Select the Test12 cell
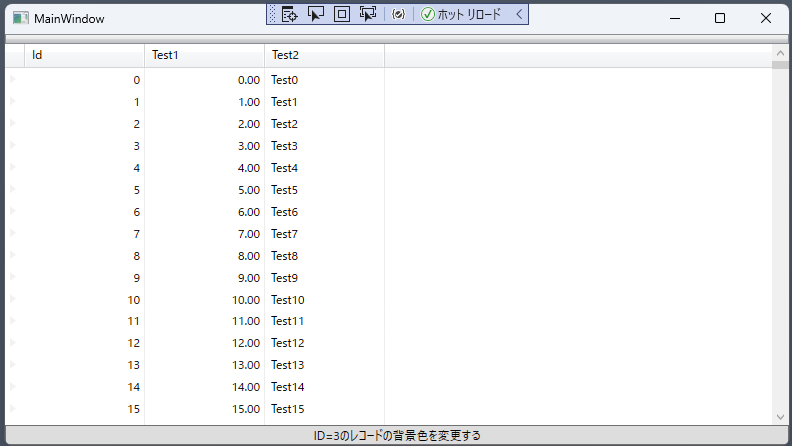This screenshot has height=446, width=792. click(324, 343)
